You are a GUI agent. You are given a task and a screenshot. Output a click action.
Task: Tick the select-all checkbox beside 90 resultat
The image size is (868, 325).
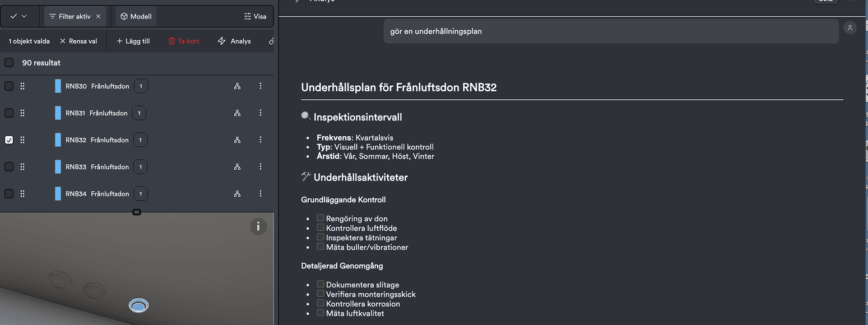point(9,63)
